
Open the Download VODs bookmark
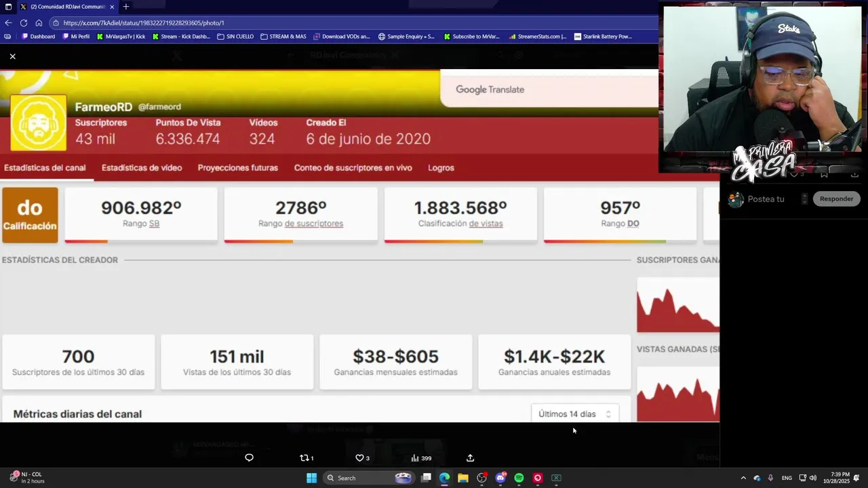pyautogui.click(x=342, y=37)
